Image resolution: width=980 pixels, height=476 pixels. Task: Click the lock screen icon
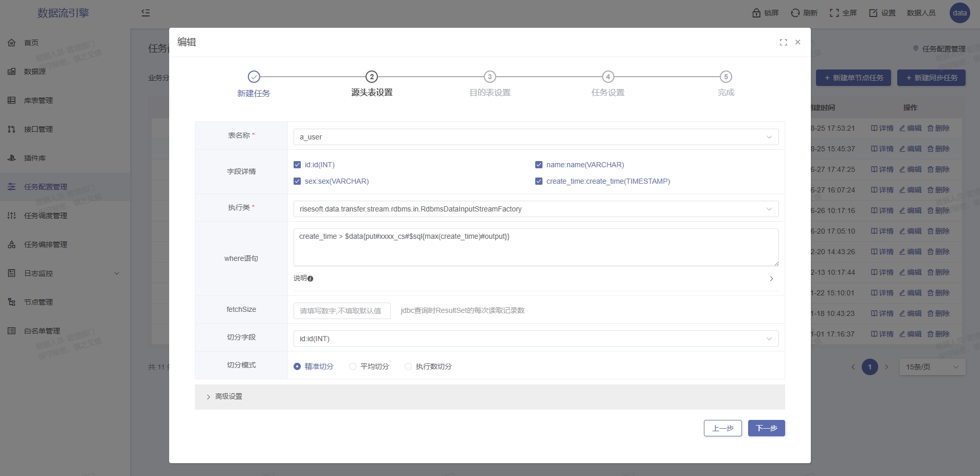pyautogui.click(x=756, y=13)
